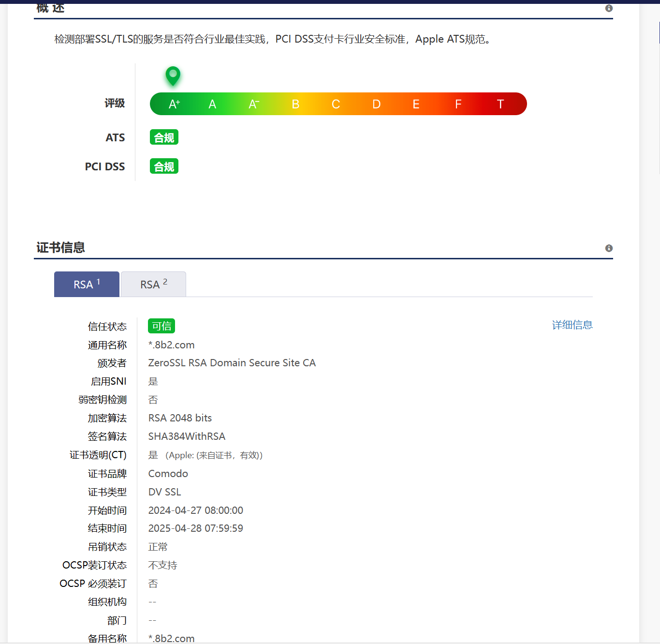Switch back to the RSA 1 tab
This screenshot has width=660, height=644.
[87, 284]
